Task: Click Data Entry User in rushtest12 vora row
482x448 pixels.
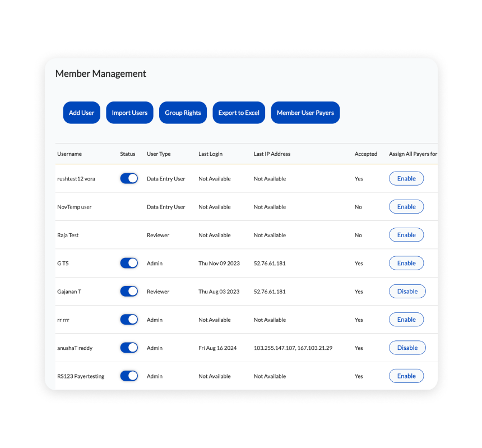Action: pos(166,179)
